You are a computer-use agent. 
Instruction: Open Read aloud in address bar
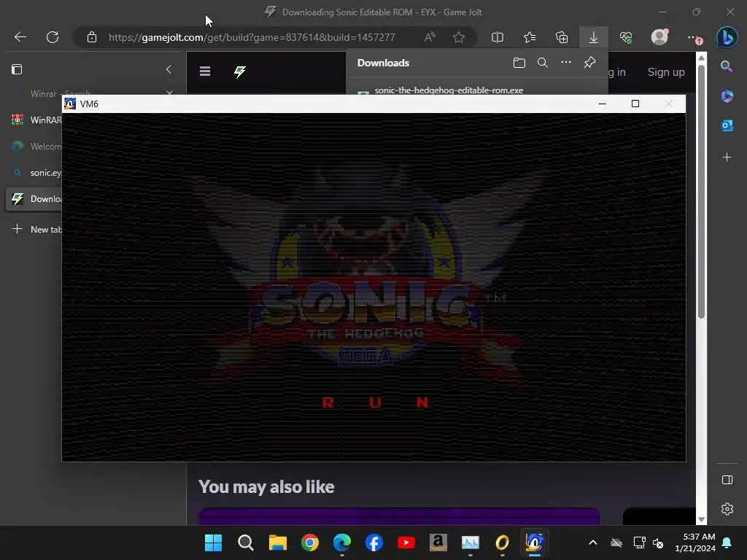430,37
